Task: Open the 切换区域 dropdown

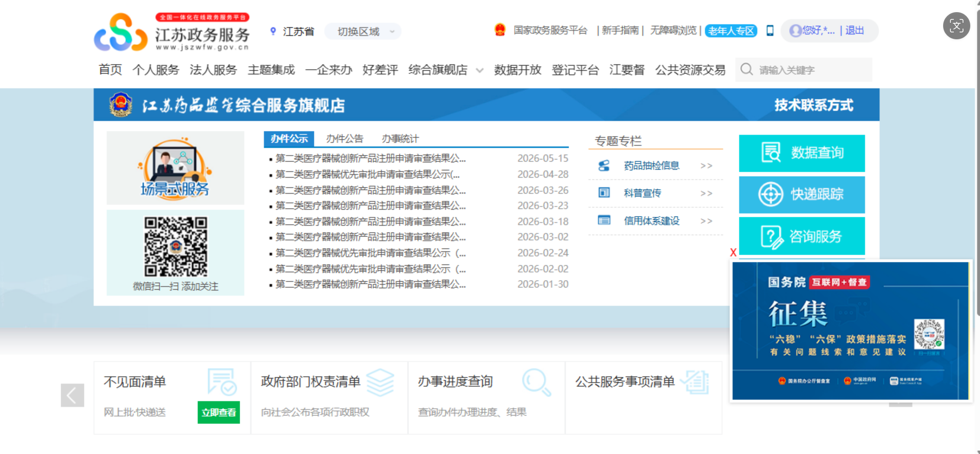Action: point(363,32)
